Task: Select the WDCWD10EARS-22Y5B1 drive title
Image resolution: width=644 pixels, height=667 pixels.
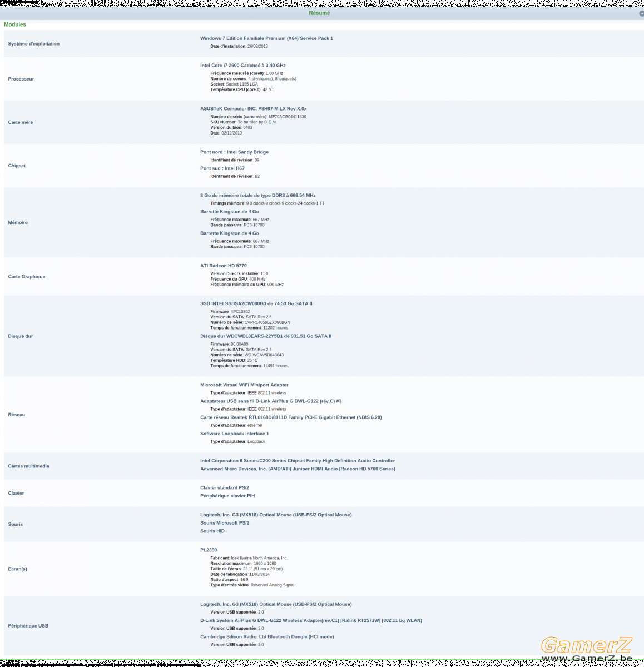Action: point(266,336)
